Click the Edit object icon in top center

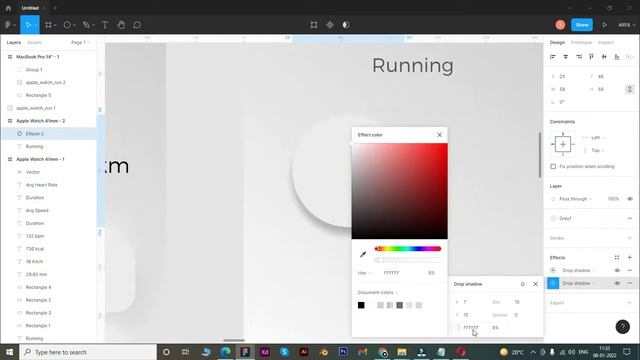314,25
